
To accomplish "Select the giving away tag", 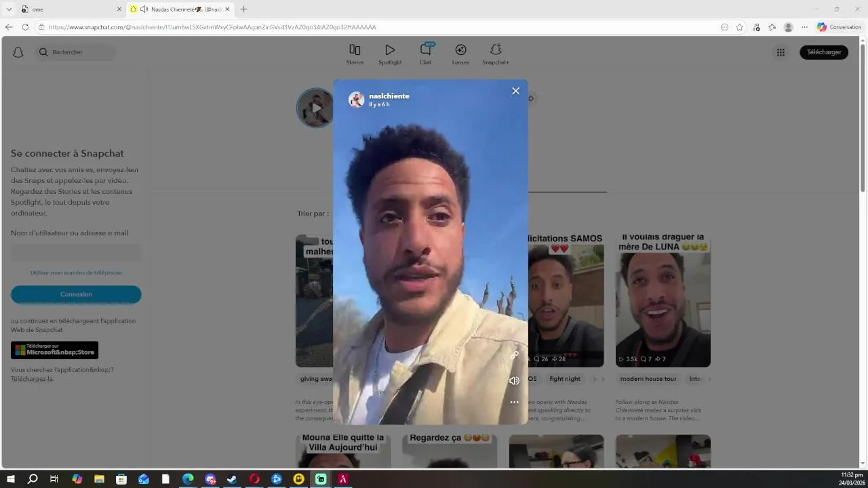I will point(316,379).
